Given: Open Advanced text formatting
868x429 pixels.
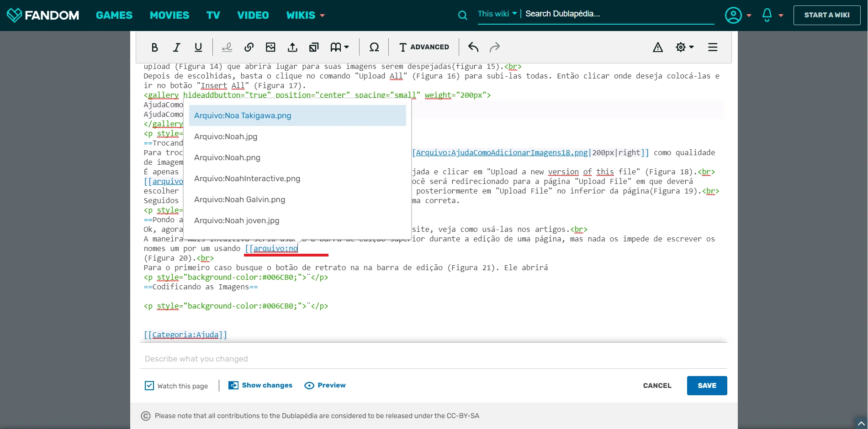Looking at the screenshot, I should click(x=424, y=47).
